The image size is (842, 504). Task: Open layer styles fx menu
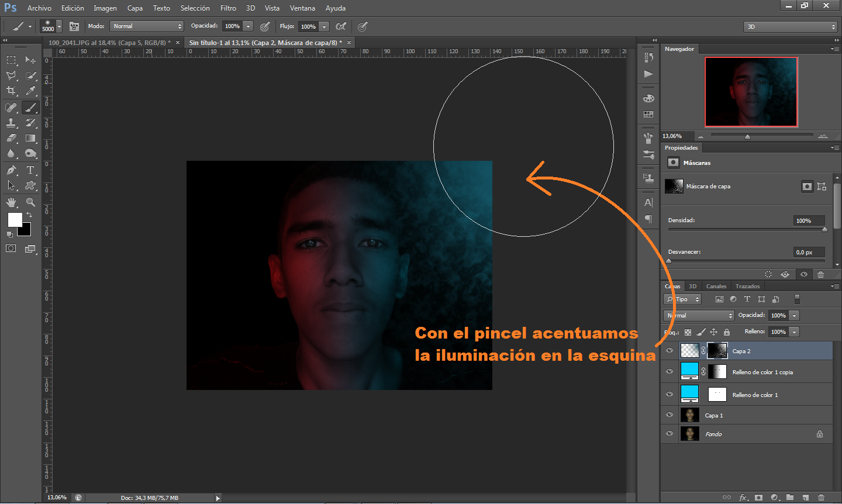pyautogui.click(x=743, y=498)
